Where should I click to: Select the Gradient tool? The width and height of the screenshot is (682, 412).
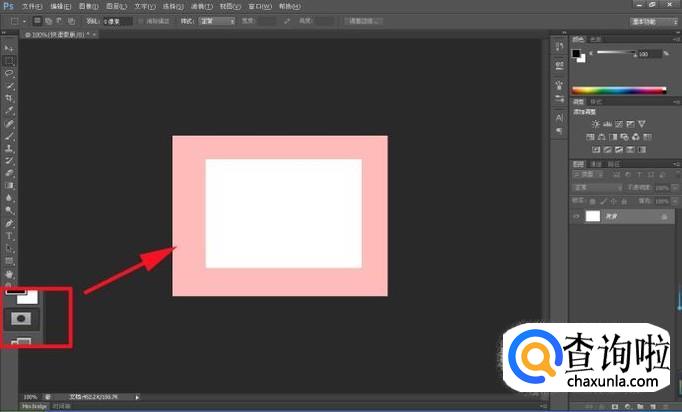pos(9,186)
